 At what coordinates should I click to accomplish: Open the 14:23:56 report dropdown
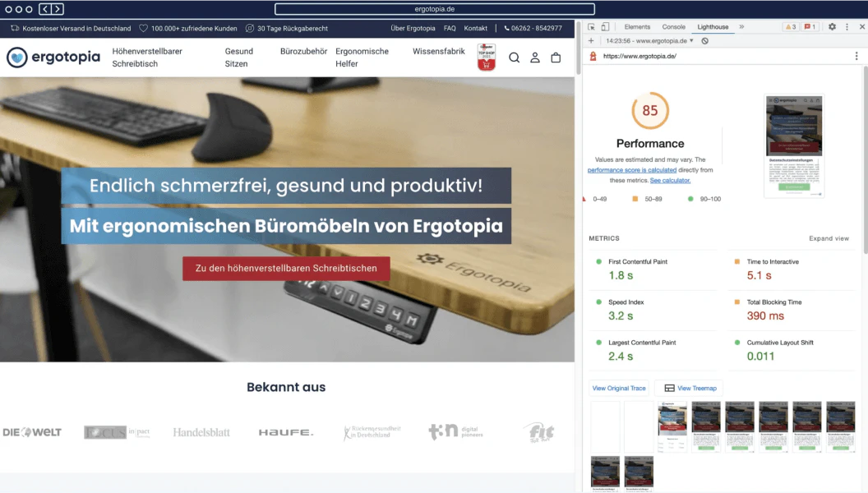click(649, 40)
